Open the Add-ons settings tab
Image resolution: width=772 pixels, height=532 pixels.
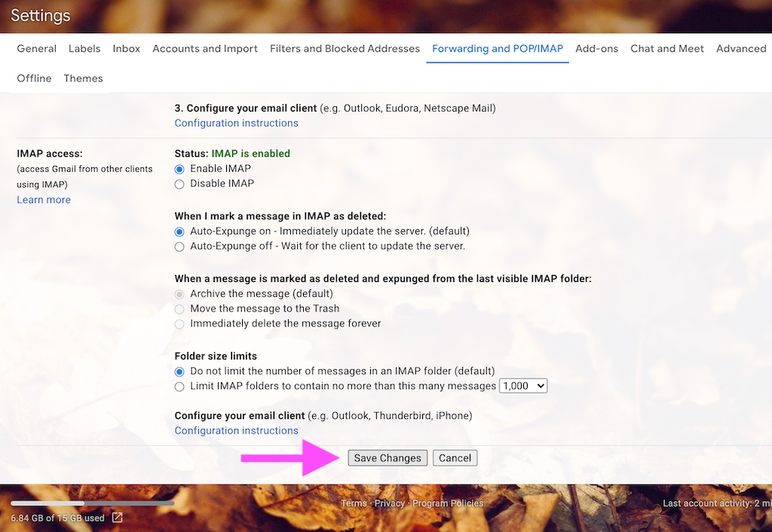(596, 49)
